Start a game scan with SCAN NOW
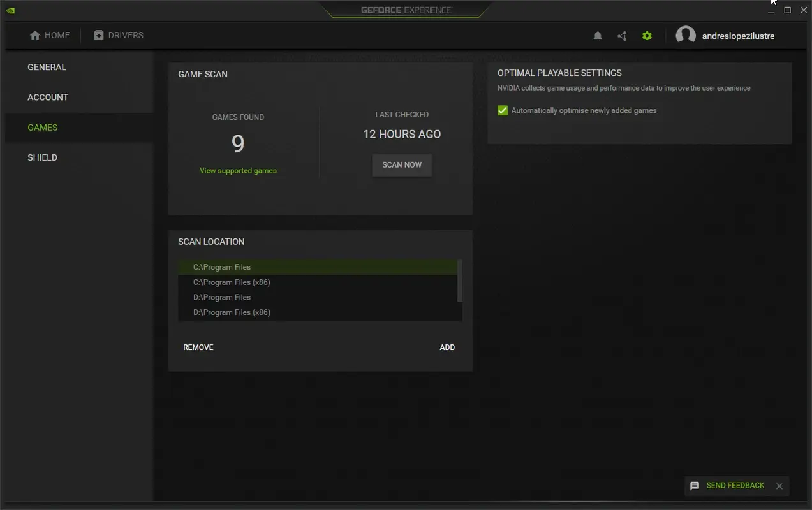Viewport: 812px width, 510px height. [401, 164]
